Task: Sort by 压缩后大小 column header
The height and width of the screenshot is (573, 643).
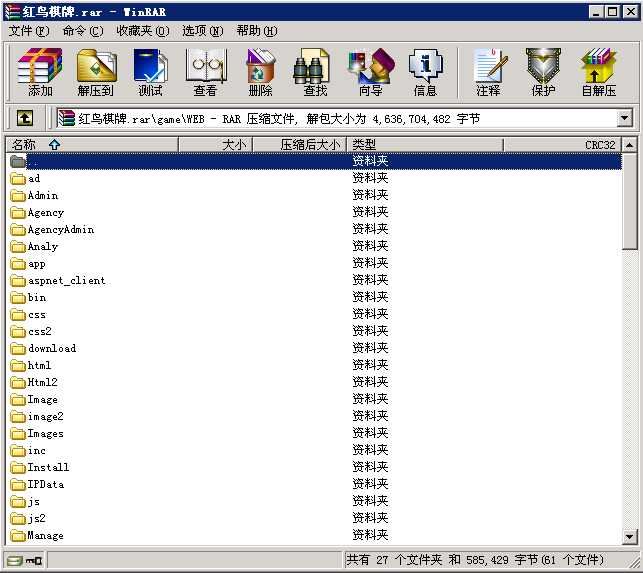Action: coord(300,144)
